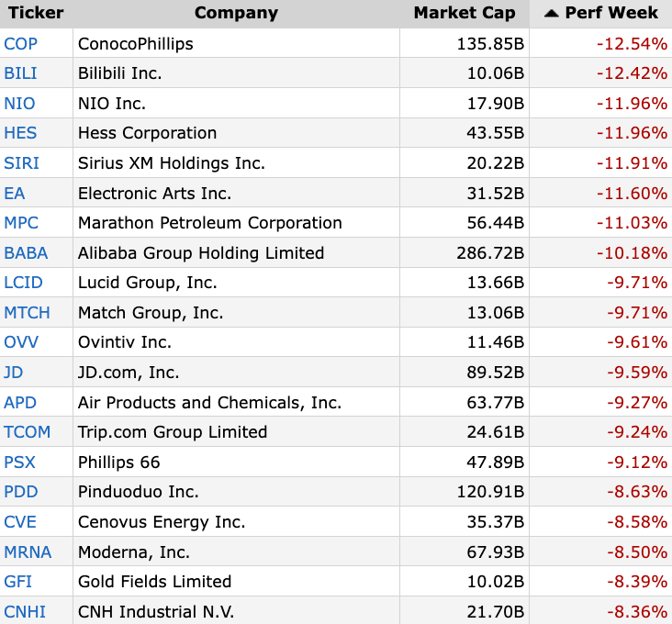The height and width of the screenshot is (624, 672).
Task: Click the BABA ticker symbol
Action: coord(26,253)
